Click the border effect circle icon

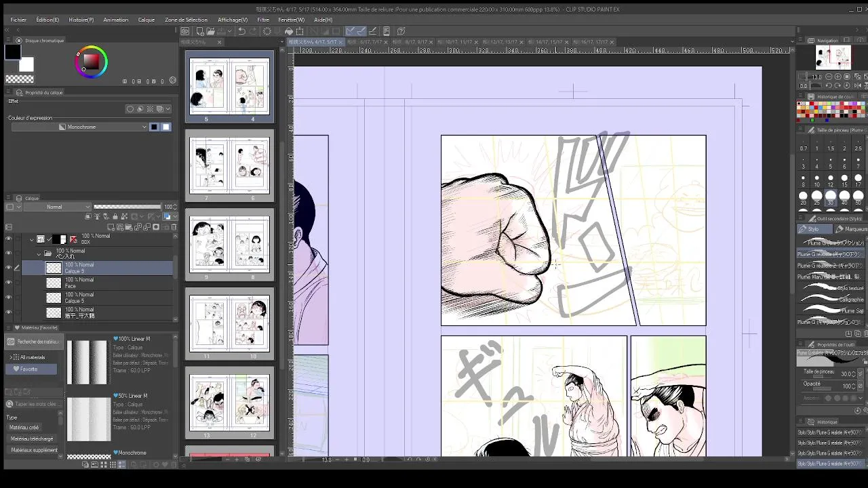pyautogui.click(x=130, y=108)
